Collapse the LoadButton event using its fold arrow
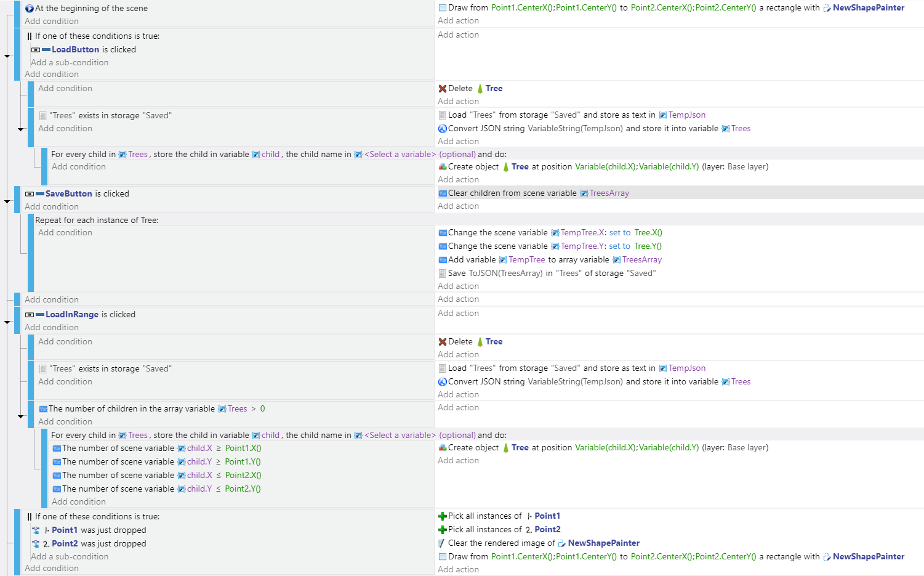The height and width of the screenshot is (576, 924). click(7, 56)
